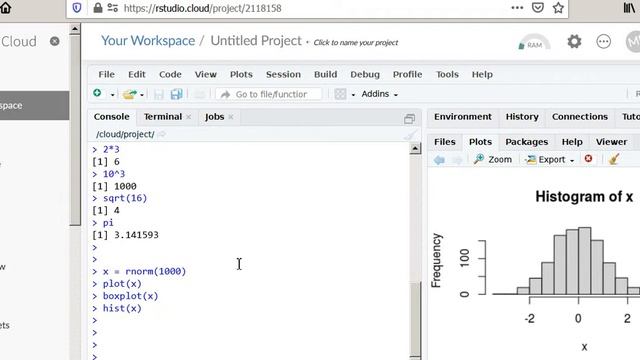This screenshot has height=360, width=640.
Task: Bookmark this page with the star icon
Action: [x=558, y=8]
